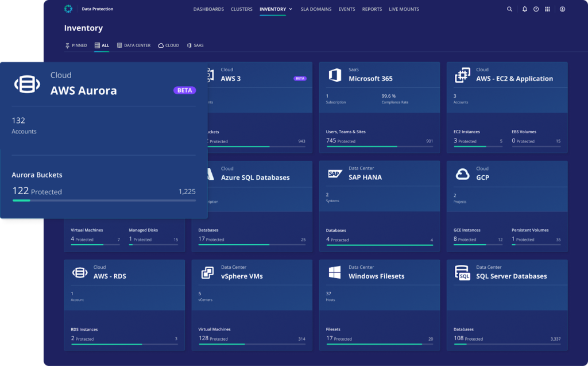Click the Windows Filesets icon
Image resolution: width=588 pixels, height=366 pixels.
(x=335, y=272)
